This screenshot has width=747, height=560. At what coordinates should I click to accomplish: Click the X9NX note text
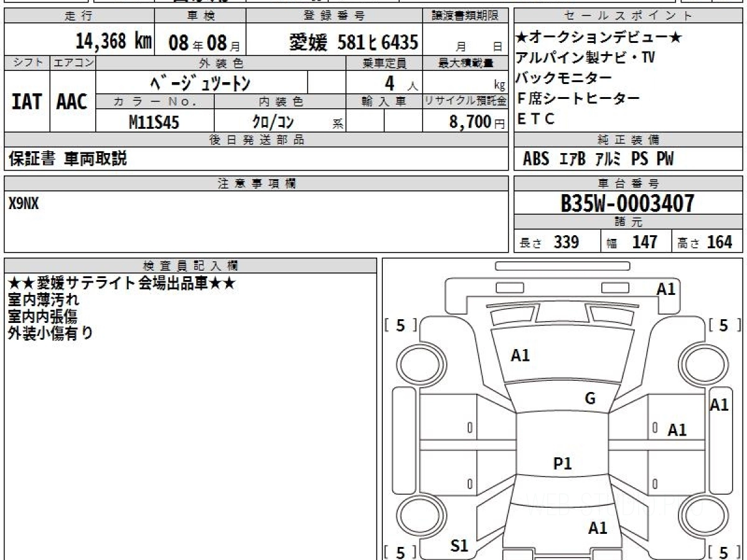pos(24,203)
